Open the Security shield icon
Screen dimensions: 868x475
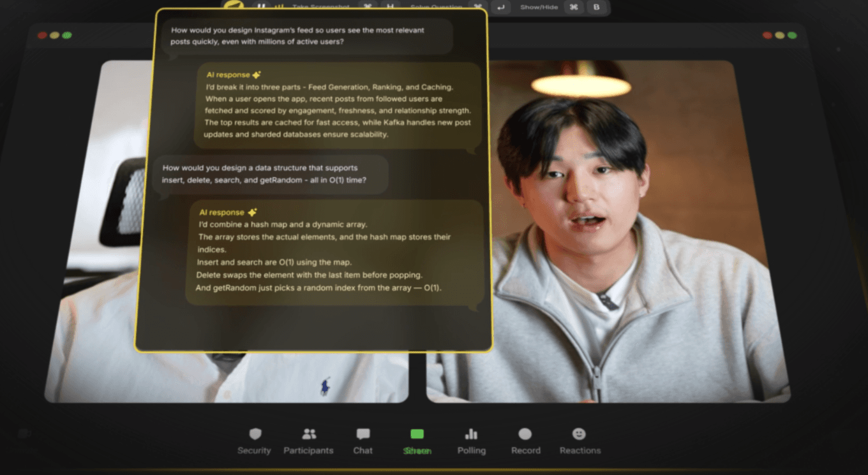[255, 434]
